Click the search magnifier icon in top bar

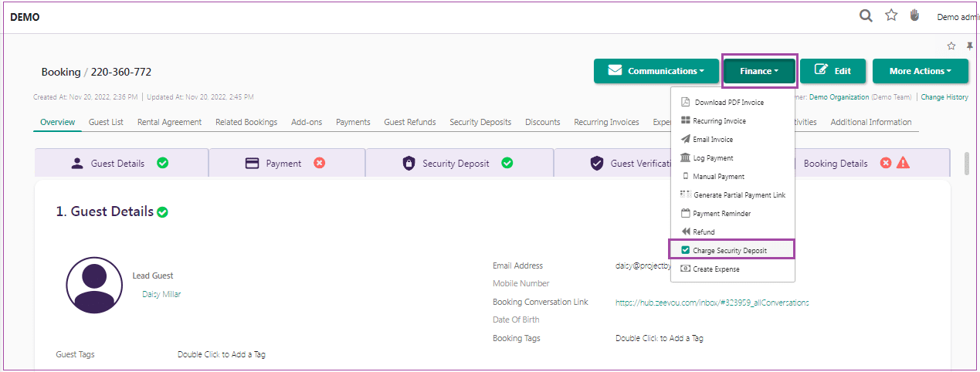[866, 15]
